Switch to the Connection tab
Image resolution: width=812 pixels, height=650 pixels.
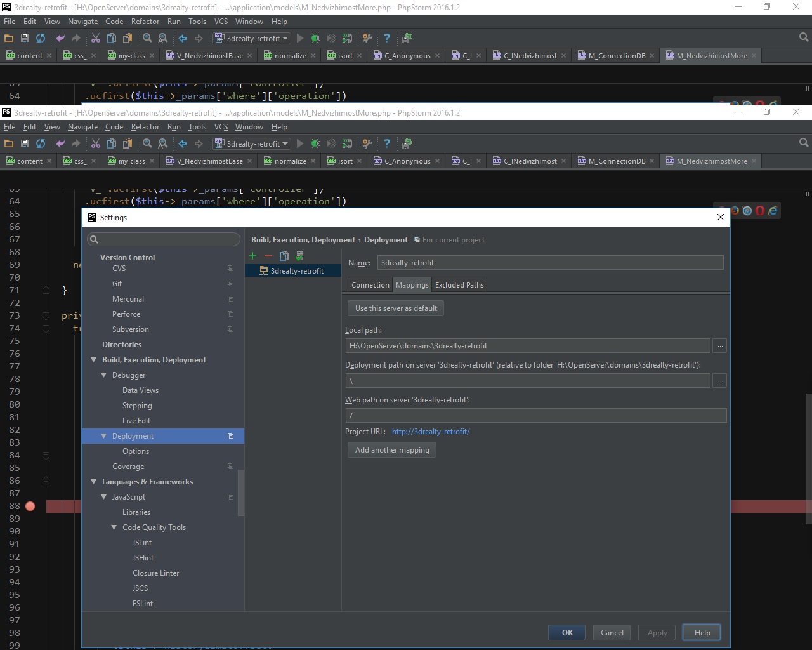pyautogui.click(x=370, y=285)
